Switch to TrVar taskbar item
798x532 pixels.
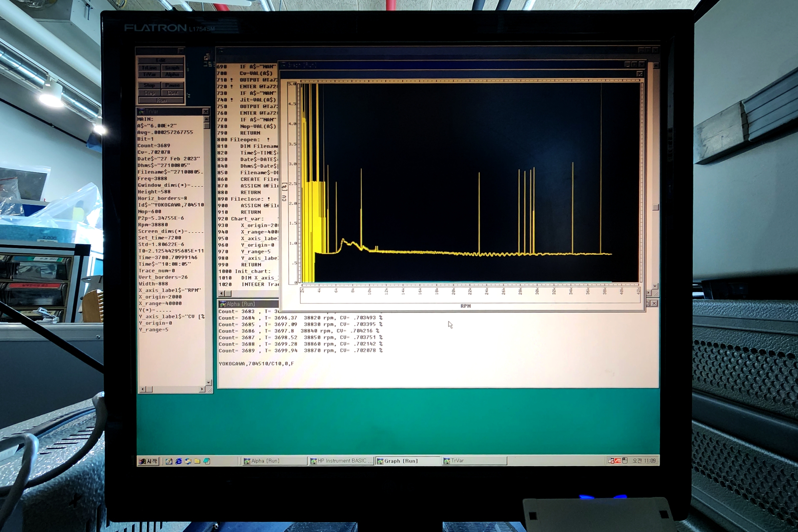coord(474,461)
